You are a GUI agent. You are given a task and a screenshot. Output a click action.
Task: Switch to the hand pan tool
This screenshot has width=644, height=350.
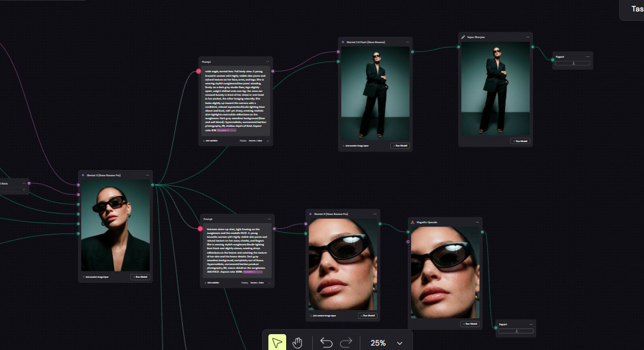click(297, 342)
